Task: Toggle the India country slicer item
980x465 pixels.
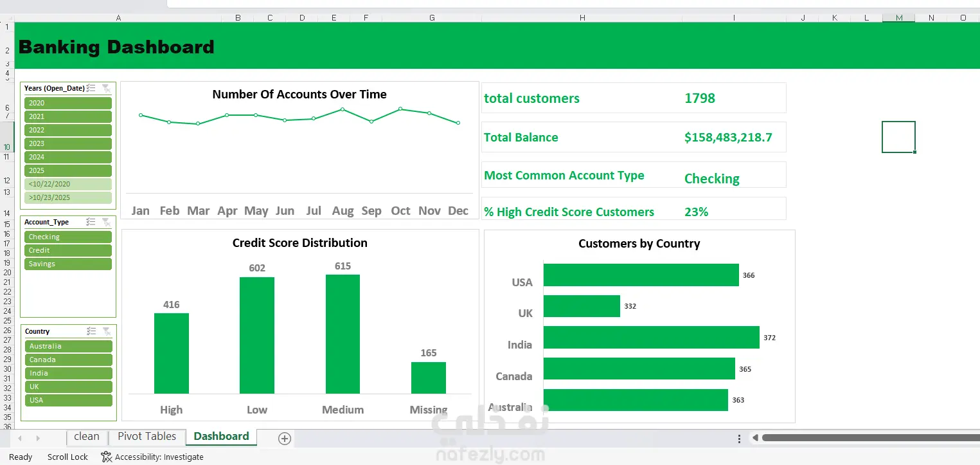Action: tap(68, 373)
